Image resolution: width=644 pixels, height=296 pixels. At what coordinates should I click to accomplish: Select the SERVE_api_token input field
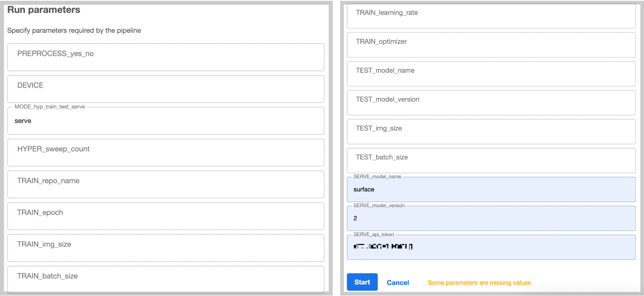(x=491, y=247)
